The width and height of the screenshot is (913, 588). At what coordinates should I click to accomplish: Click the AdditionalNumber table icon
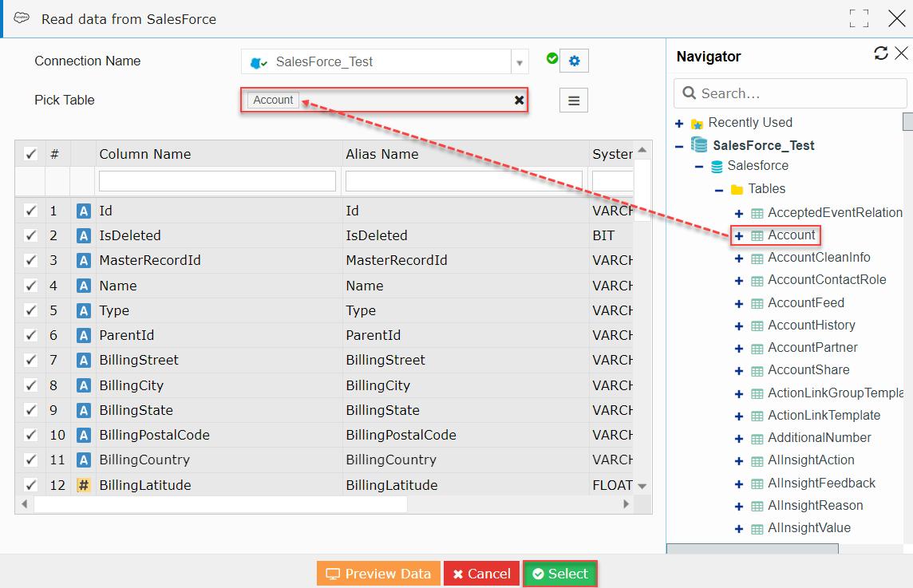click(757, 439)
